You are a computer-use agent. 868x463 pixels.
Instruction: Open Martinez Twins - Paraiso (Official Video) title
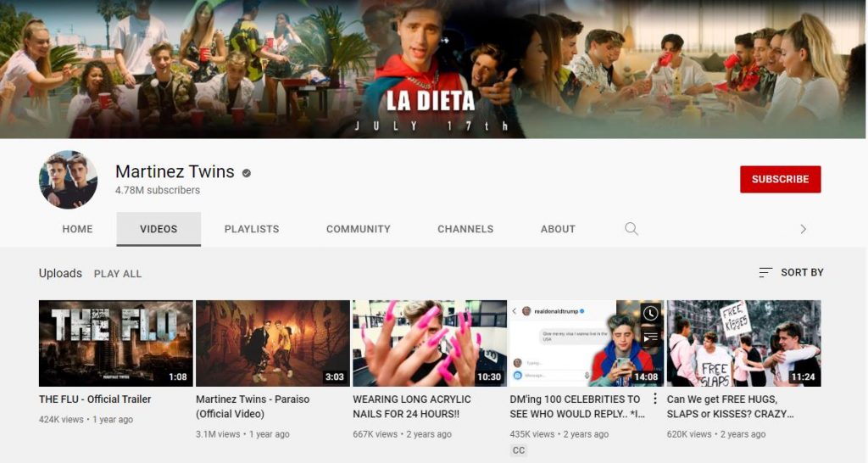click(253, 406)
